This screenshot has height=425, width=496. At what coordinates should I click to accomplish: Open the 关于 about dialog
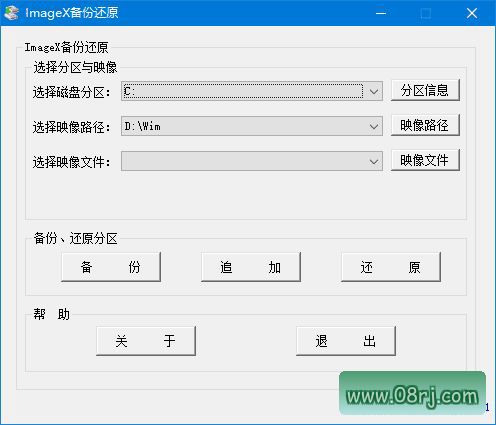pos(146,341)
